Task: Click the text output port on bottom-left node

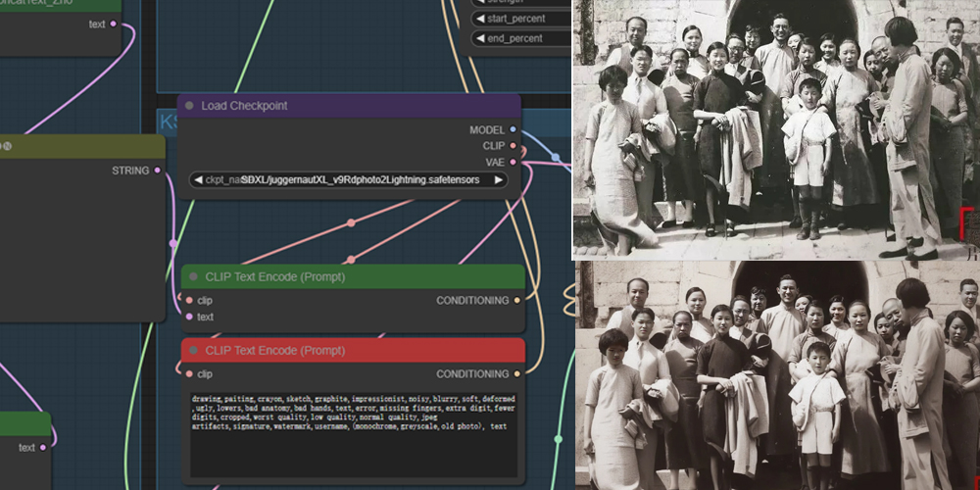Action: pyautogui.click(x=43, y=448)
